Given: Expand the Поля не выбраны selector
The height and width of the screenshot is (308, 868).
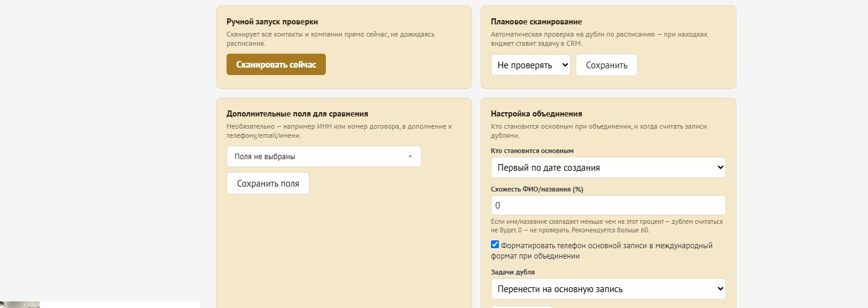Looking at the screenshot, I should coord(323,157).
